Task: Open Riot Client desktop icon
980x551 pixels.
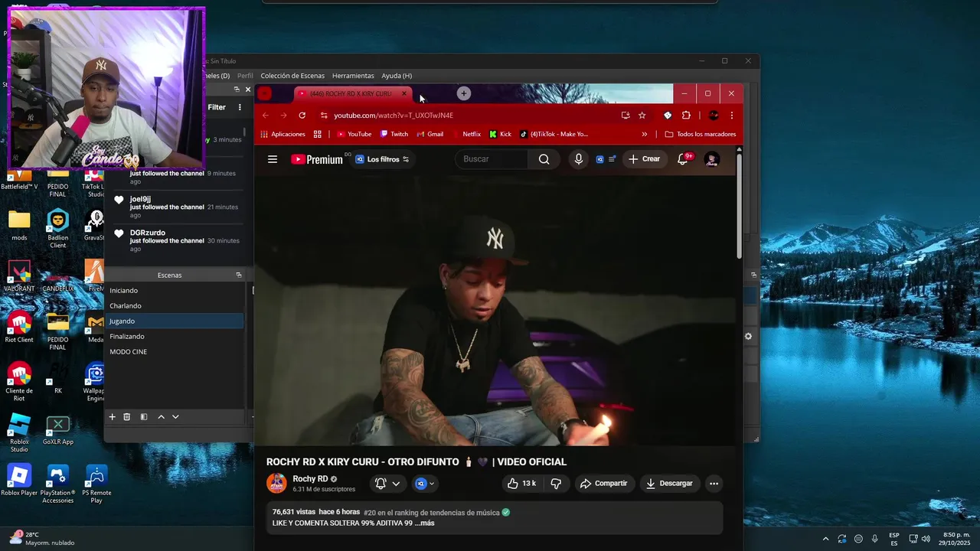Action: (19, 328)
